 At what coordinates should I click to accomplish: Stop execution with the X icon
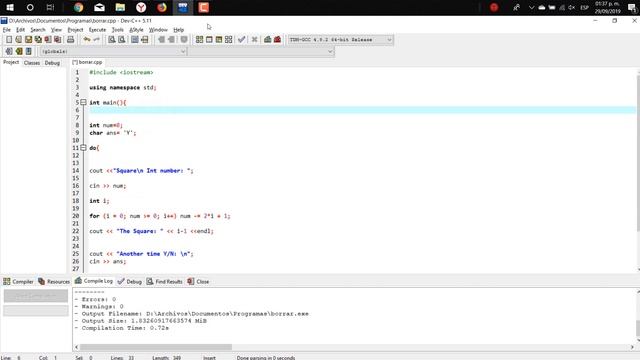coord(254,40)
